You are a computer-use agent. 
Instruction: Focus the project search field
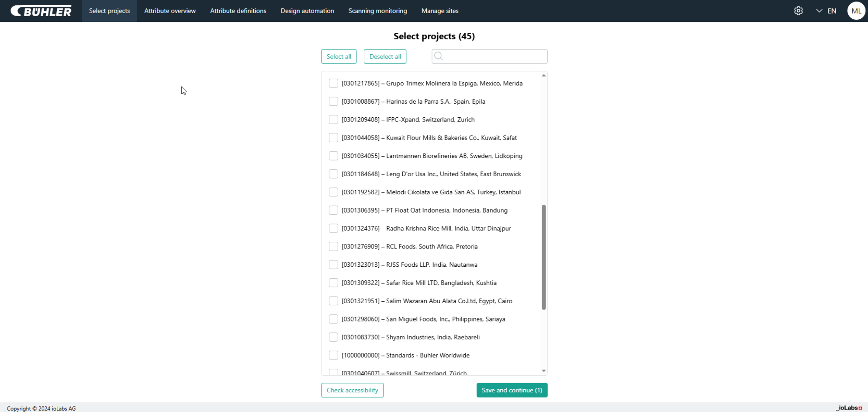489,56
